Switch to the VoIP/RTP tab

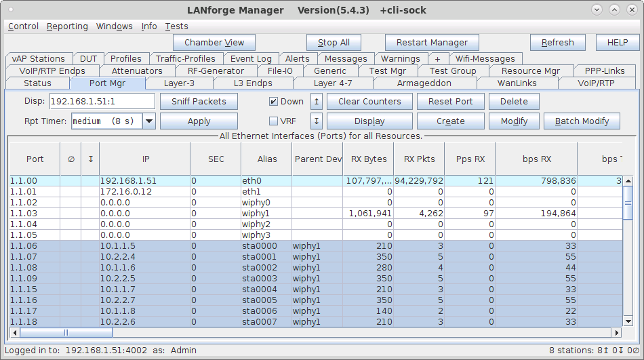pyautogui.click(x=596, y=83)
